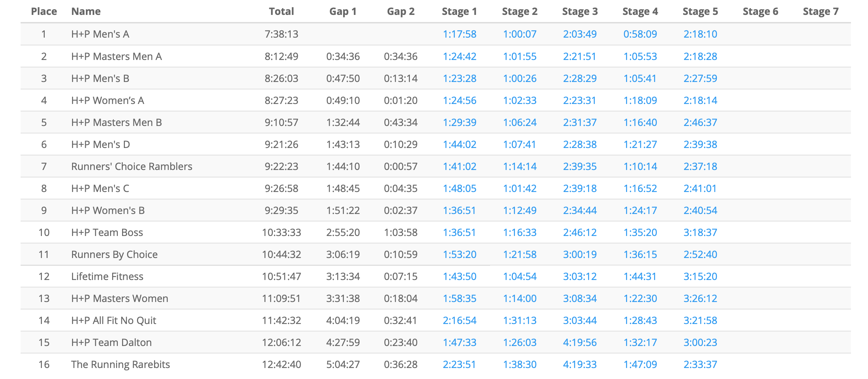Click The Running Rarebits Stage 5 time 2:33:37
868x379 pixels.
700,364
